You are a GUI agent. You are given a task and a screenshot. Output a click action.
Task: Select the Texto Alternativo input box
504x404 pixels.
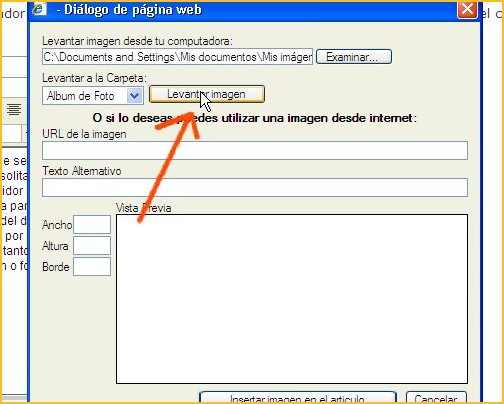pyautogui.click(x=255, y=187)
